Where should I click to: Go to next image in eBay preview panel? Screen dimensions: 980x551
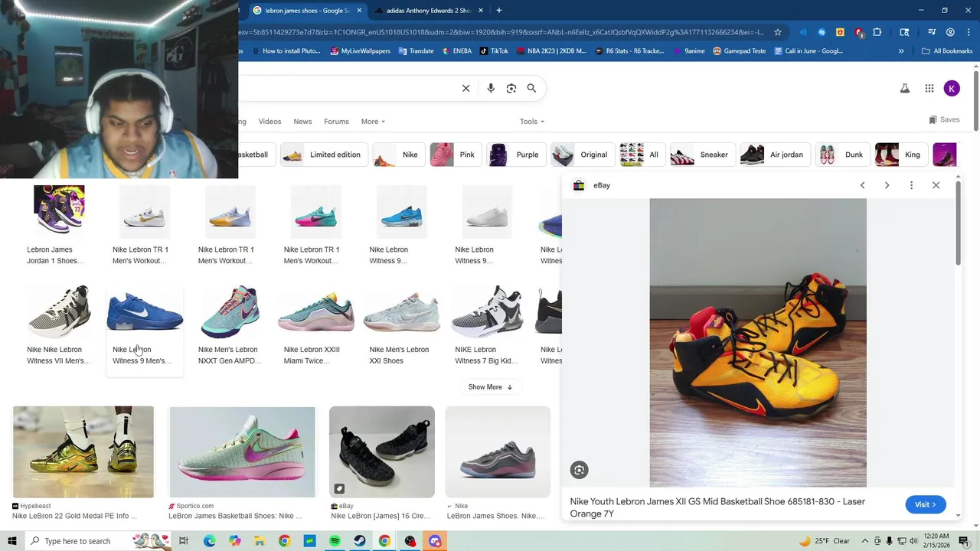887,185
